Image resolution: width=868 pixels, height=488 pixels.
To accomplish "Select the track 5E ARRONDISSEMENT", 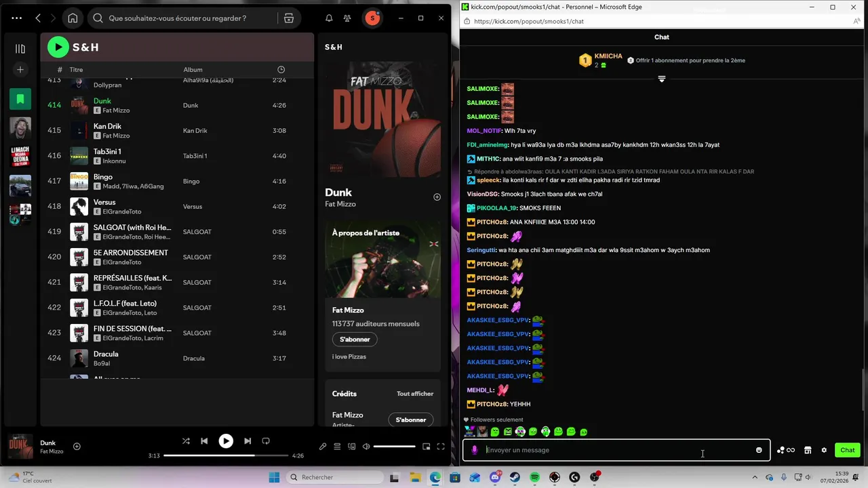I will point(131,253).
